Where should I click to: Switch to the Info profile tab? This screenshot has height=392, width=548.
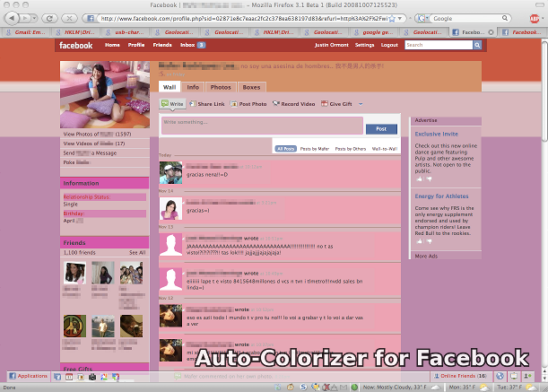(193, 87)
